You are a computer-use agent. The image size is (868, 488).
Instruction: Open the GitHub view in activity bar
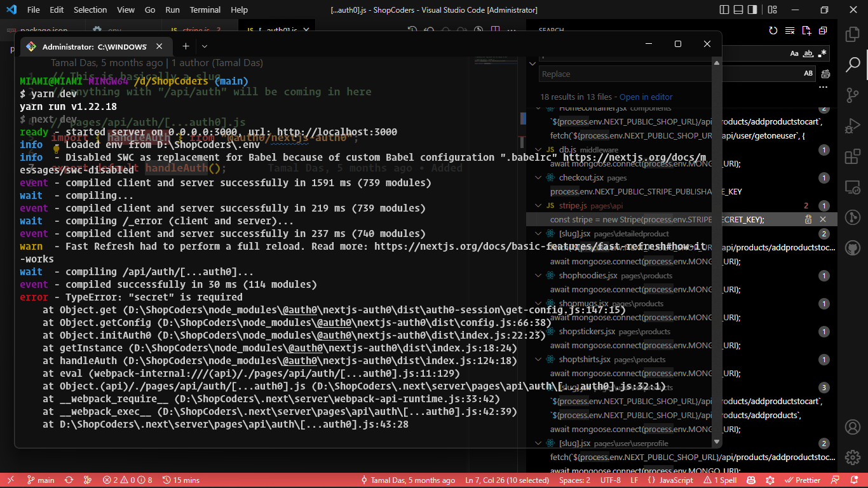(852, 248)
